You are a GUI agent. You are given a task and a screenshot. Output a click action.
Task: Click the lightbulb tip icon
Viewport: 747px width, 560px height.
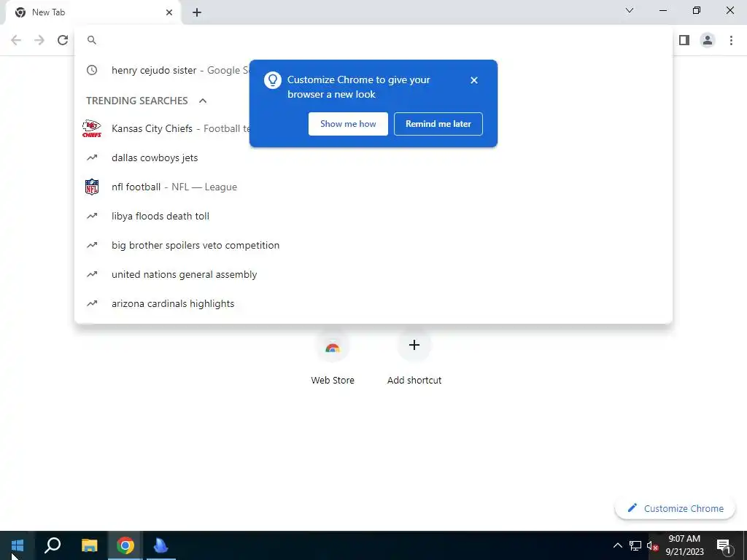point(273,80)
